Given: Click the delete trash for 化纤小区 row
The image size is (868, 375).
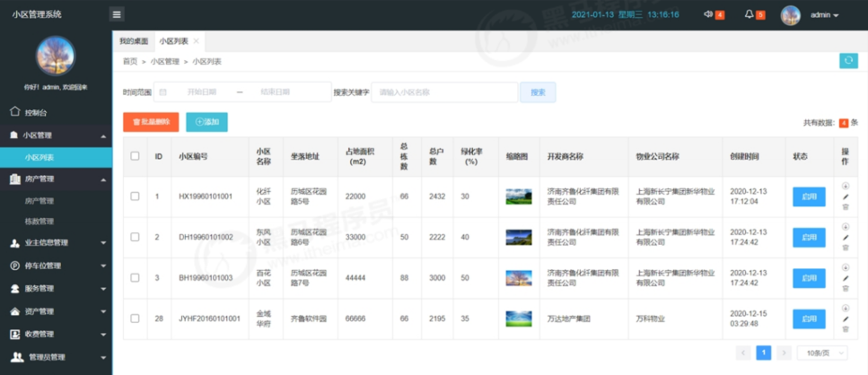Looking at the screenshot, I should coord(846,207).
